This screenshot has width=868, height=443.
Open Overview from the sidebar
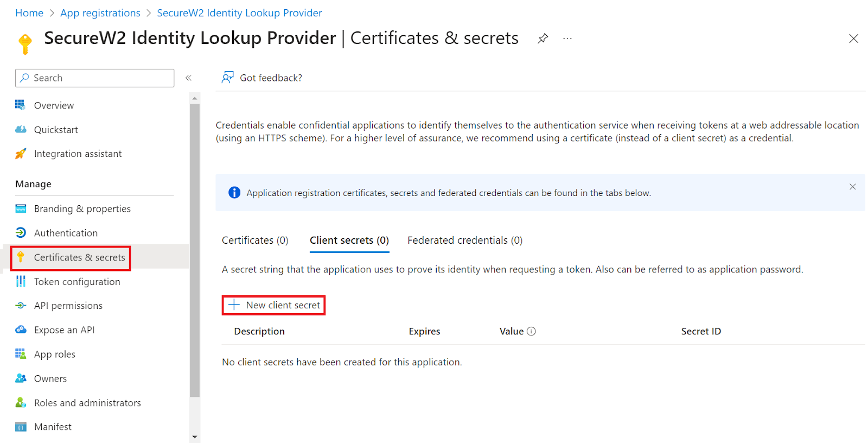54,105
